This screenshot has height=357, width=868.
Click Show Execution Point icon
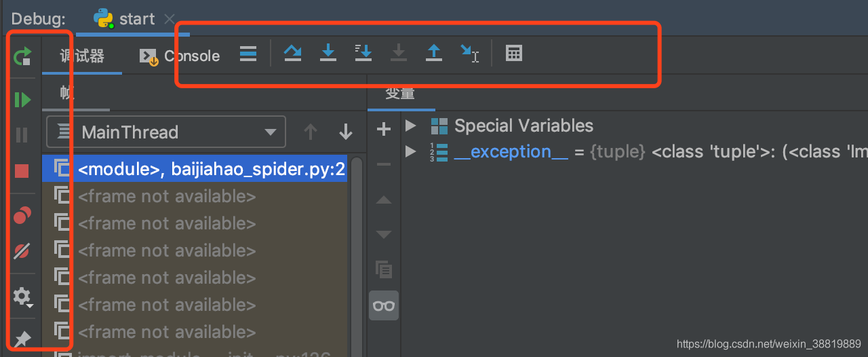click(x=248, y=54)
